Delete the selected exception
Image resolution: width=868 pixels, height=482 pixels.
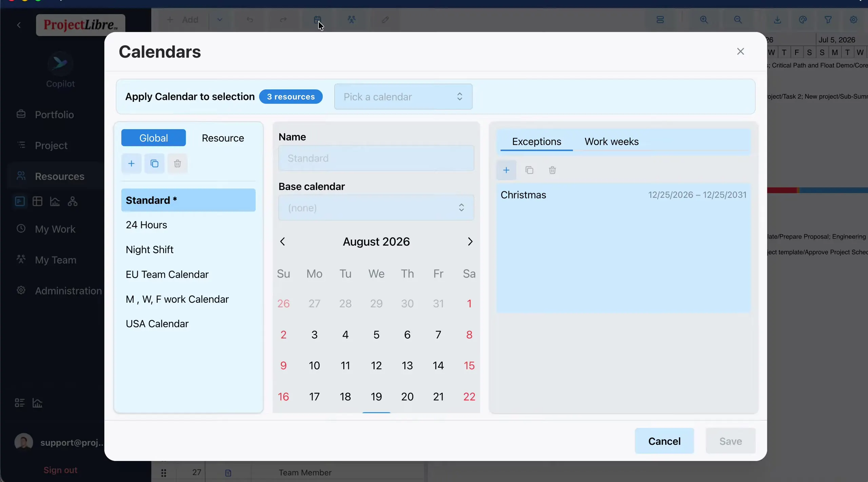pos(552,170)
